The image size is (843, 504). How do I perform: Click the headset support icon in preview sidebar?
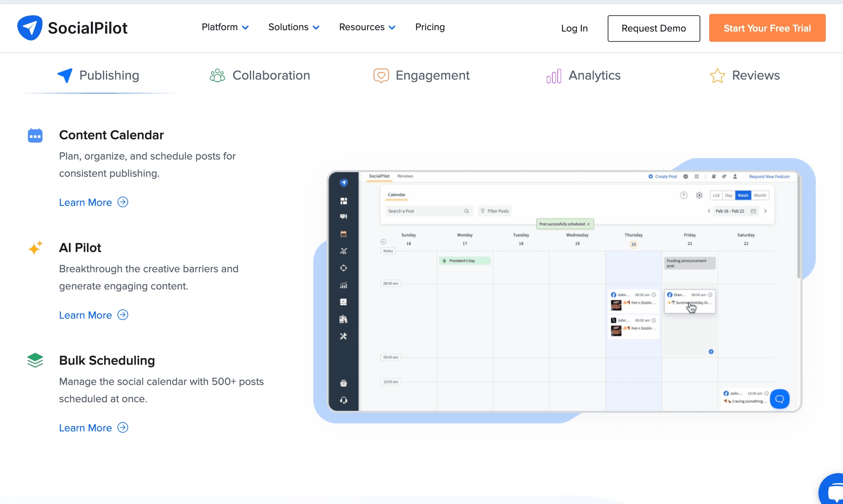tap(344, 400)
